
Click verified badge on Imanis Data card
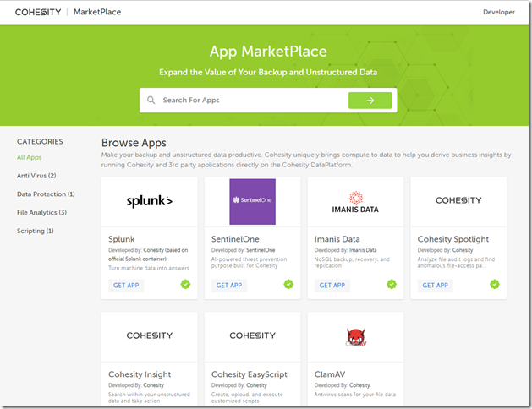coord(392,284)
